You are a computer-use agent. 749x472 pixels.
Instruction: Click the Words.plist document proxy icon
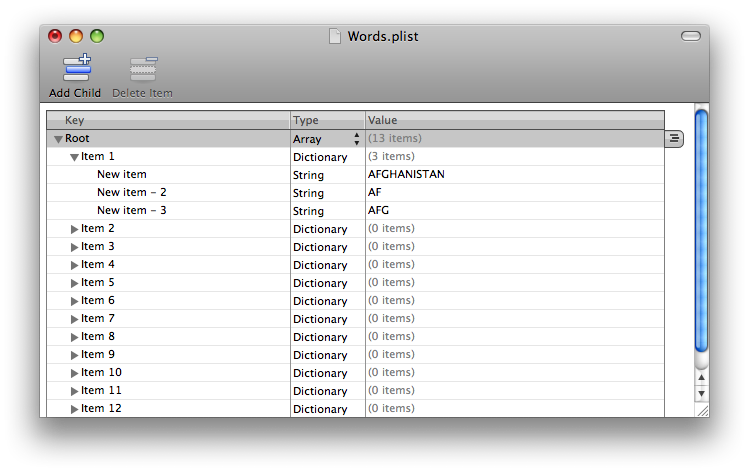click(x=335, y=36)
